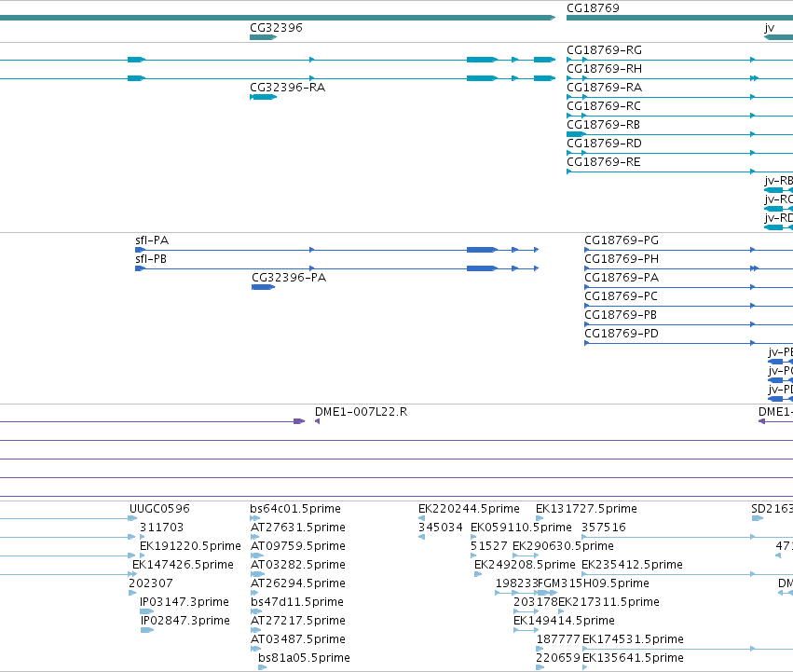Select protein CG18769-PA
793x672 pixels.
click(622, 278)
